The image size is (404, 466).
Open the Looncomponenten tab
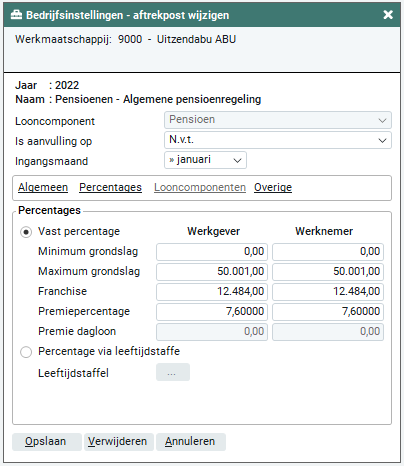(200, 187)
